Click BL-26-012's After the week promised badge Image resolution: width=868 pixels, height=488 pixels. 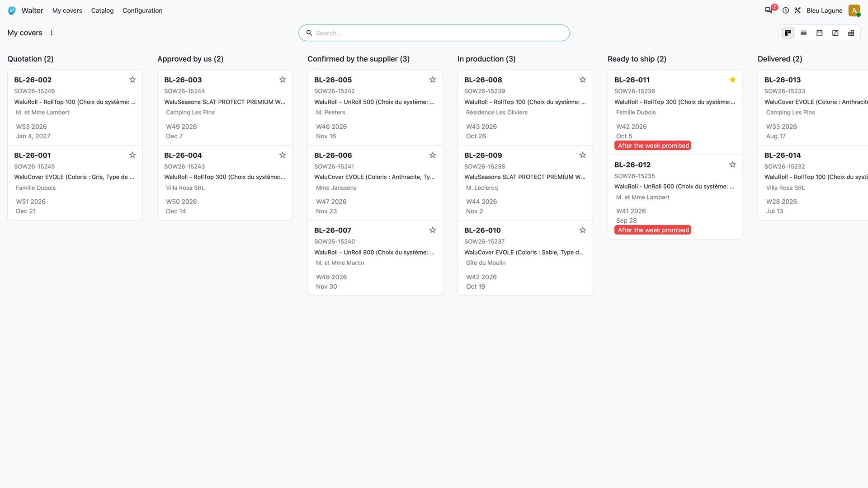point(653,230)
